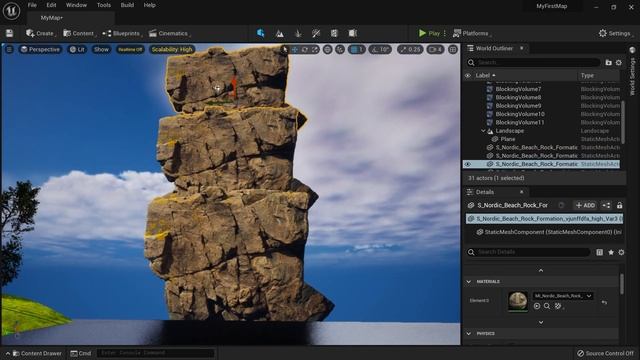Screen dimensions: 640x360
Task: Save the current level with the disk icon
Action: coord(9,33)
